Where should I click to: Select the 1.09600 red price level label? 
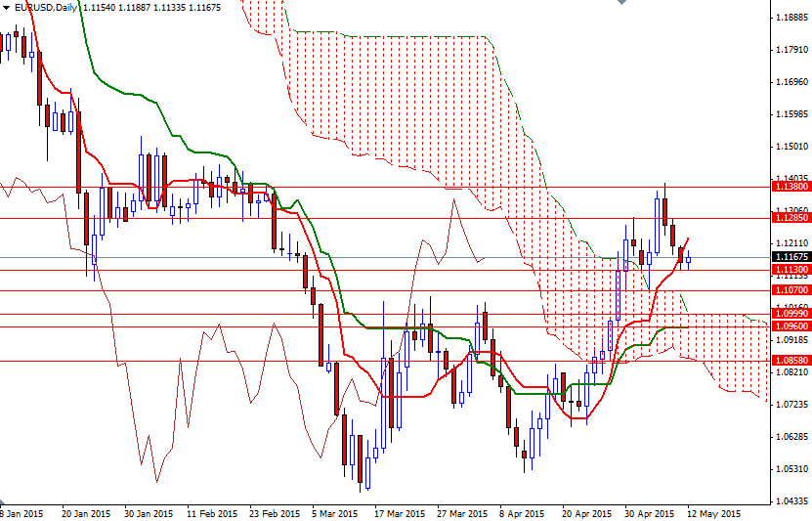click(790, 326)
